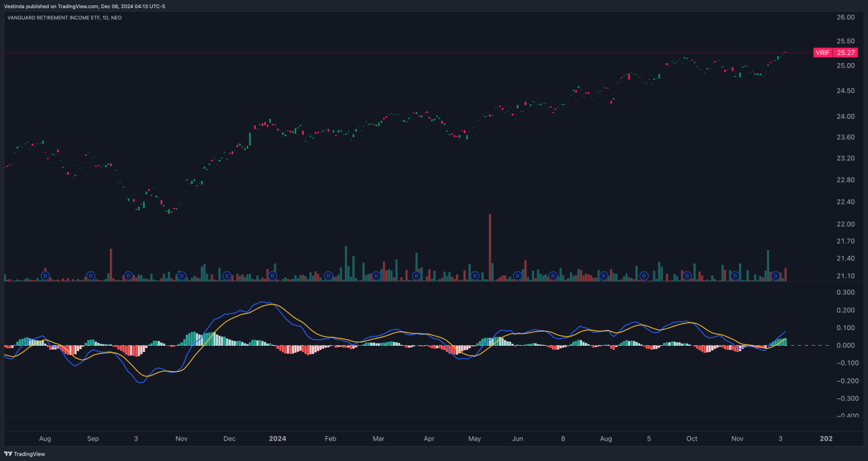Open the August 2024 dividend marker
The width and height of the screenshot is (868, 461).
point(603,276)
